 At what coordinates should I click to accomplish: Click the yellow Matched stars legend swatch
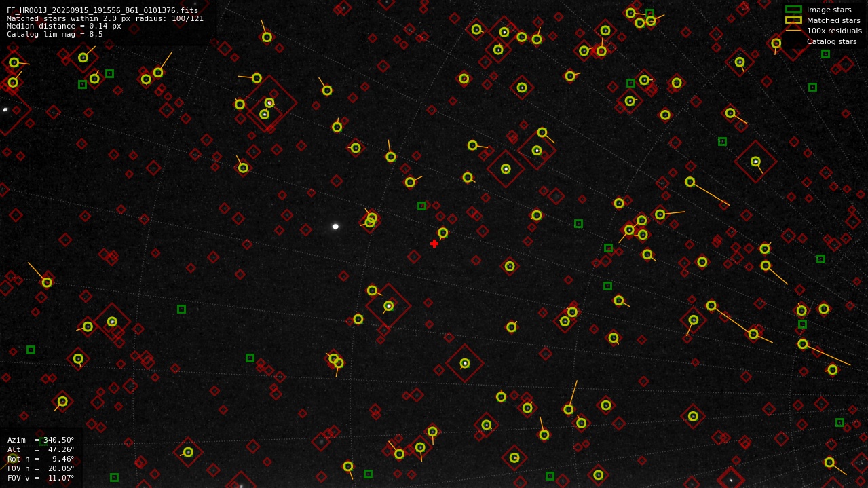point(793,20)
